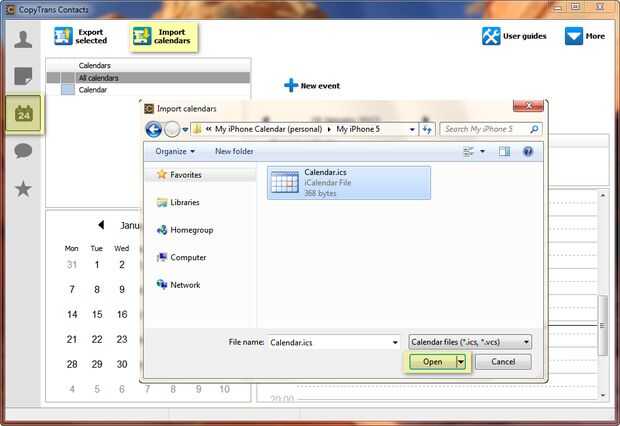The width and height of the screenshot is (620, 426).
Task: Open the Messages section in sidebar
Action: tap(23, 151)
